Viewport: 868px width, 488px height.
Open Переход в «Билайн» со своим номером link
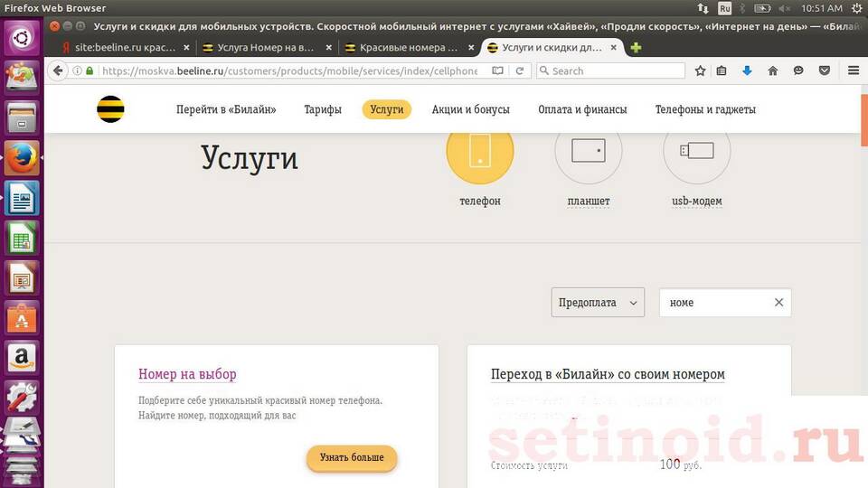click(608, 374)
